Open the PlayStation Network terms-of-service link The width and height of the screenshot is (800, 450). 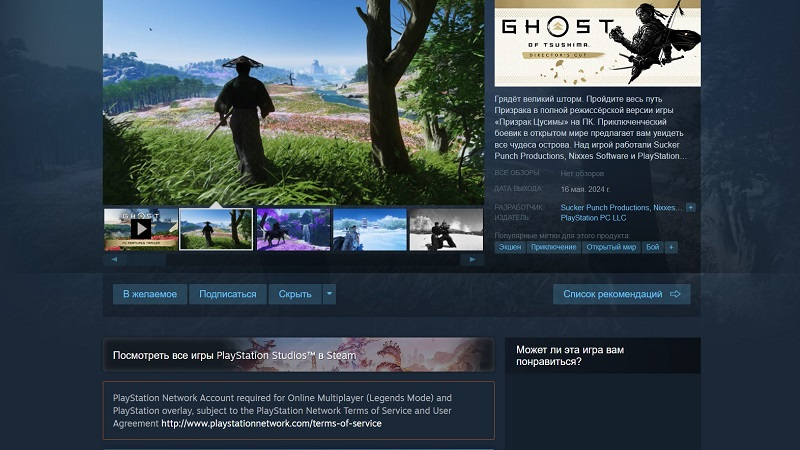[x=271, y=423]
